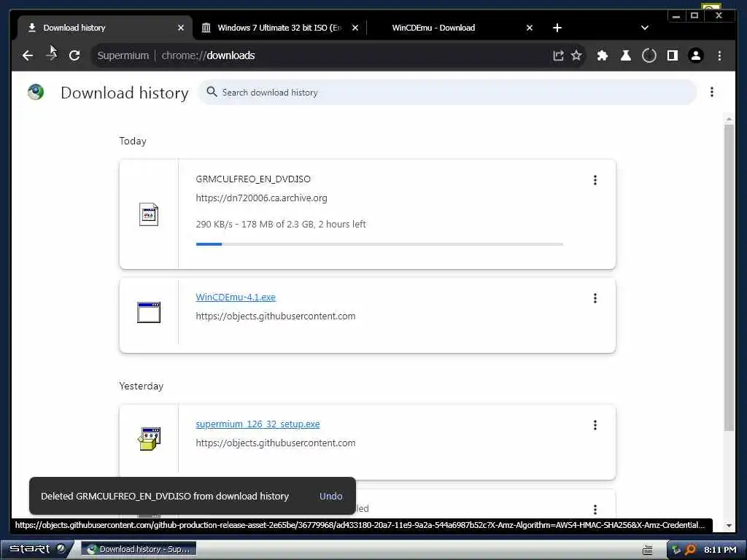747x560 pixels.
Task: Click the search magnifier icon
Action: 212,92
